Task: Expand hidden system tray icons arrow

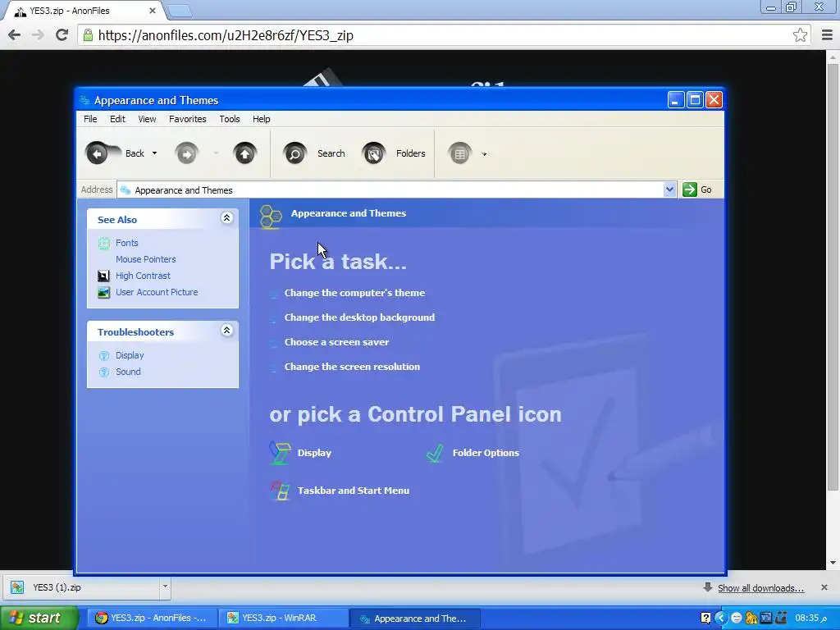Action: point(720,619)
